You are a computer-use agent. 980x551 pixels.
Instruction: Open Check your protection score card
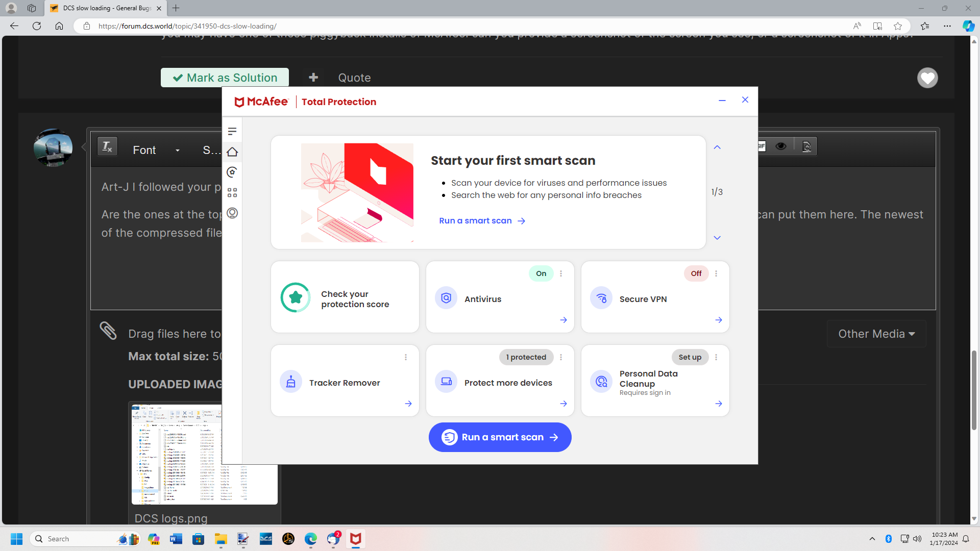(345, 297)
